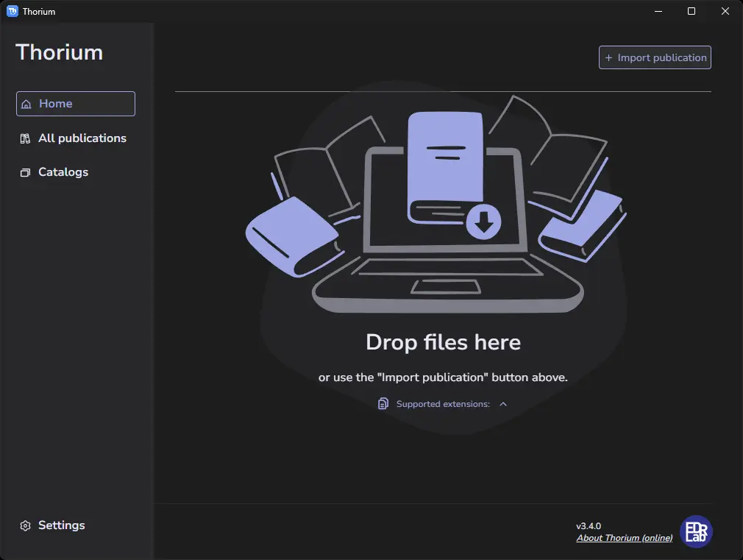Viewport: 743px width, 560px height.
Task: Open the Home section
Action: click(76, 104)
